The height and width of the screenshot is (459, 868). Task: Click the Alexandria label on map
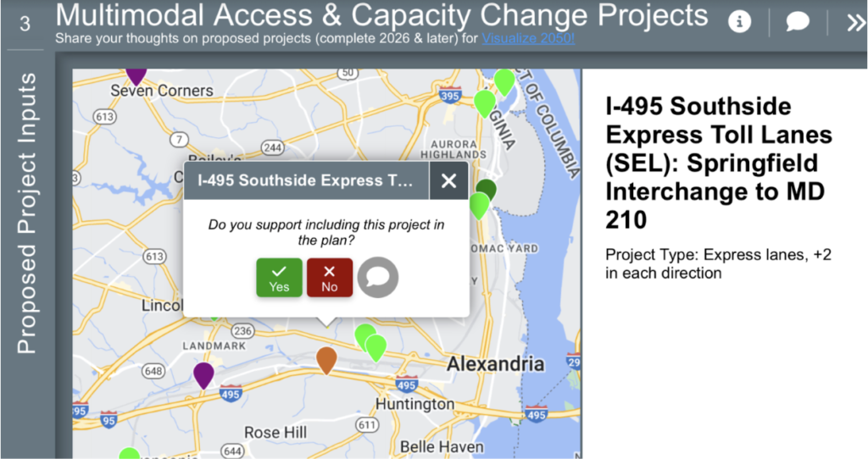click(x=495, y=364)
